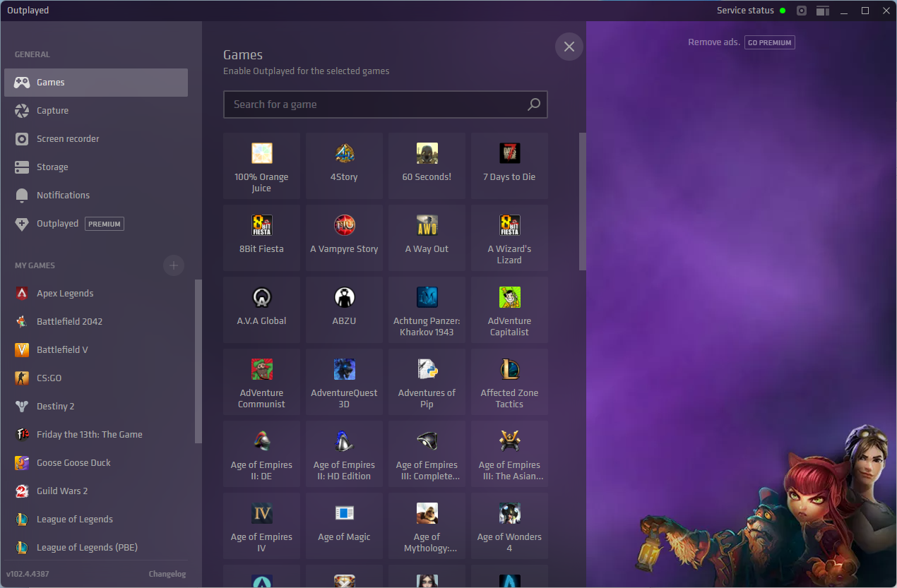Viewport: 897px width, 588px height.
Task: Click the record icon in title bar
Action: click(x=802, y=11)
